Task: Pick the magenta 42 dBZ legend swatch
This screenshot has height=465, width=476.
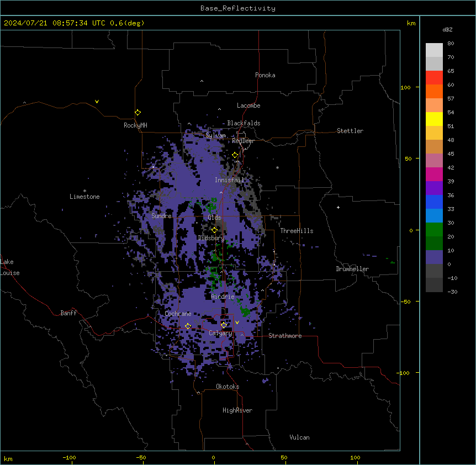Action: pos(434,174)
